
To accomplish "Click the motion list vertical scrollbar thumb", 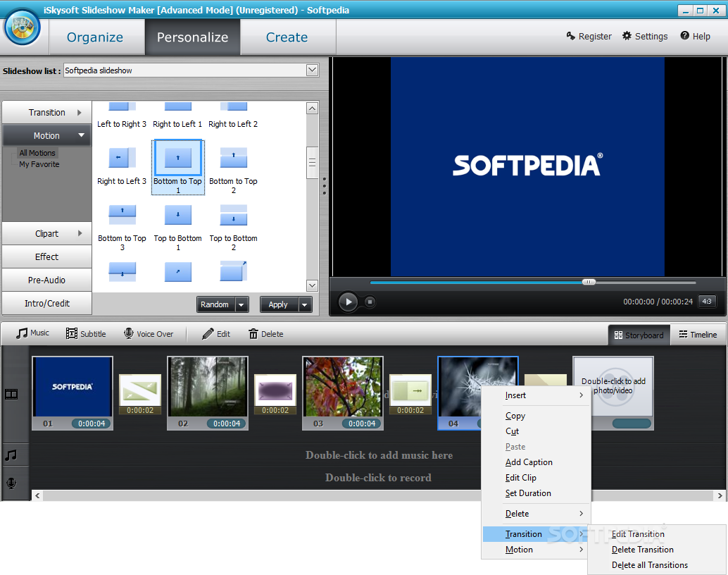I will pyautogui.click(x=312, y=162).
